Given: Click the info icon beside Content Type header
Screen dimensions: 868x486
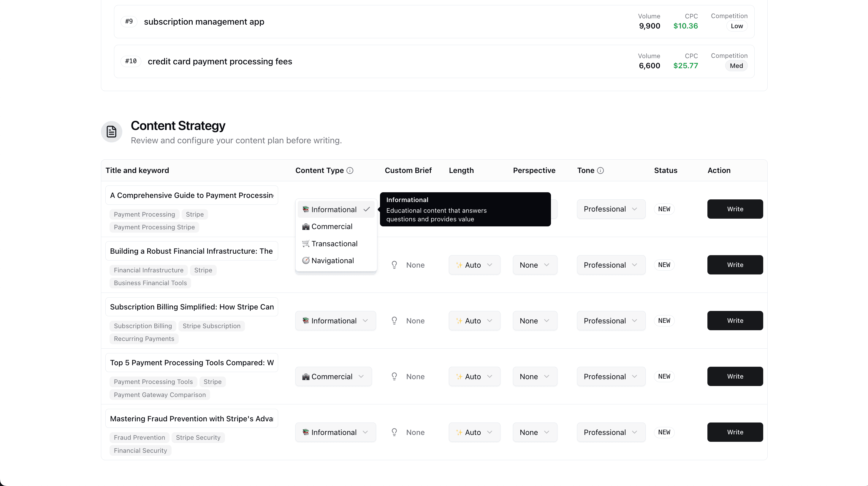Looking at the screenshot, I should 350,170.
